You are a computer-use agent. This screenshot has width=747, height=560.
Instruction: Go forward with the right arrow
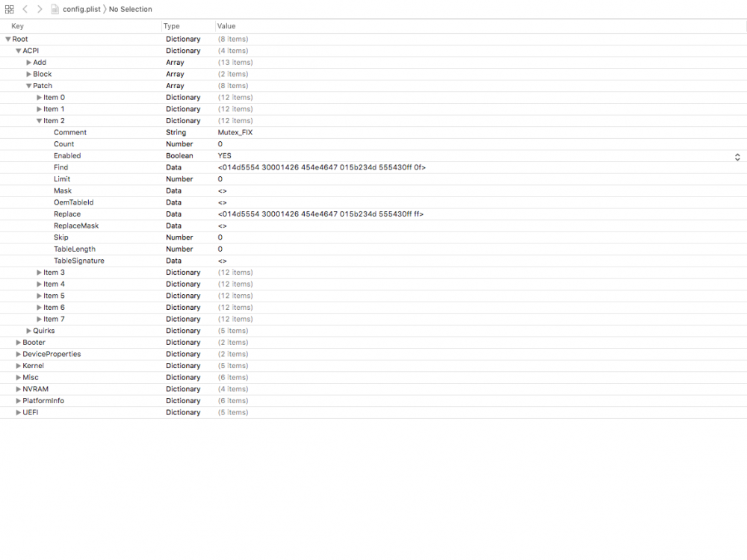pyautogui.click(x=40, y=9)
